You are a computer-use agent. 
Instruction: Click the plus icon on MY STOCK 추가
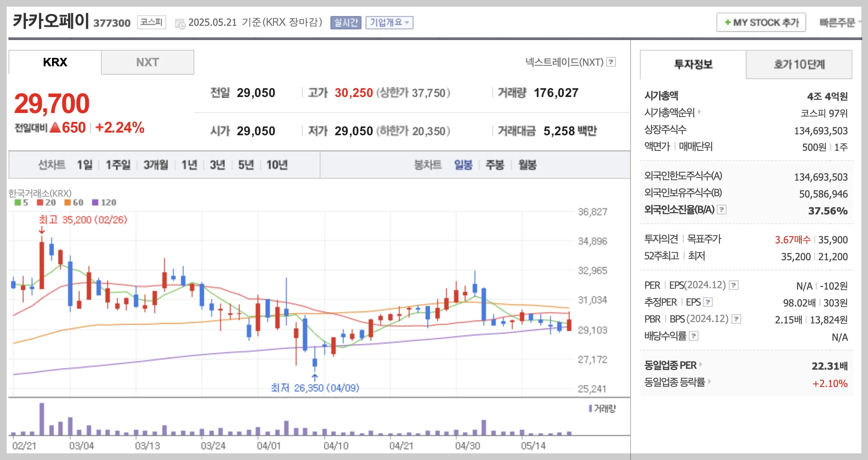727,22
